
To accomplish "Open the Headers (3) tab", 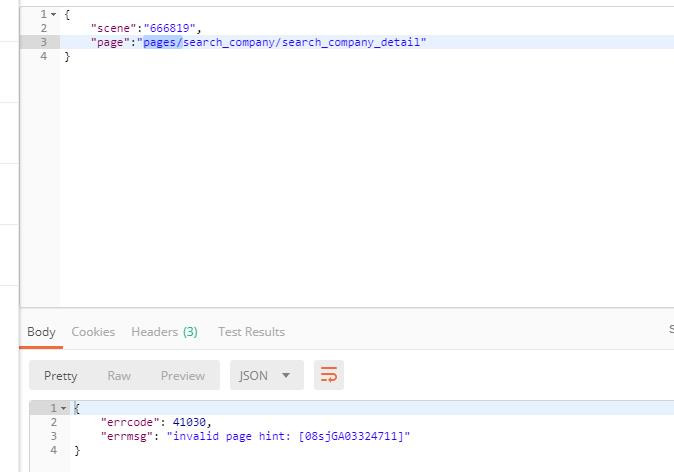I will [164, 332].
